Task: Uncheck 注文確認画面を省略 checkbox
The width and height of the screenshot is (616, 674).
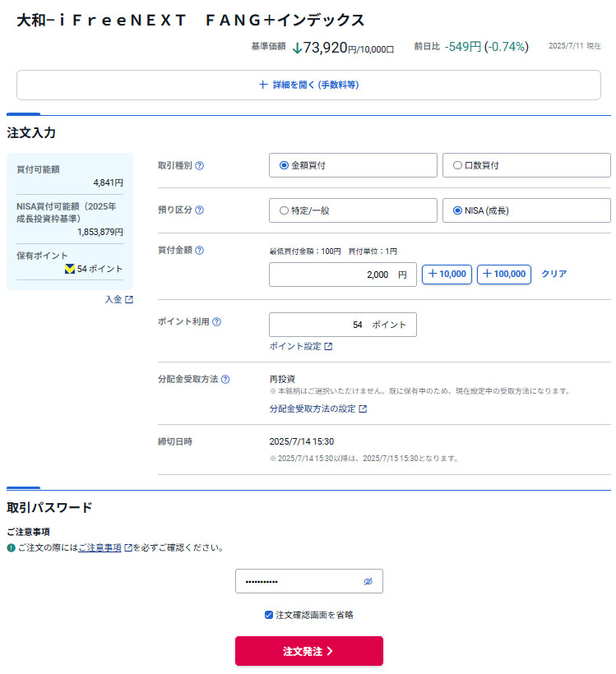Action: pos(269,615)
